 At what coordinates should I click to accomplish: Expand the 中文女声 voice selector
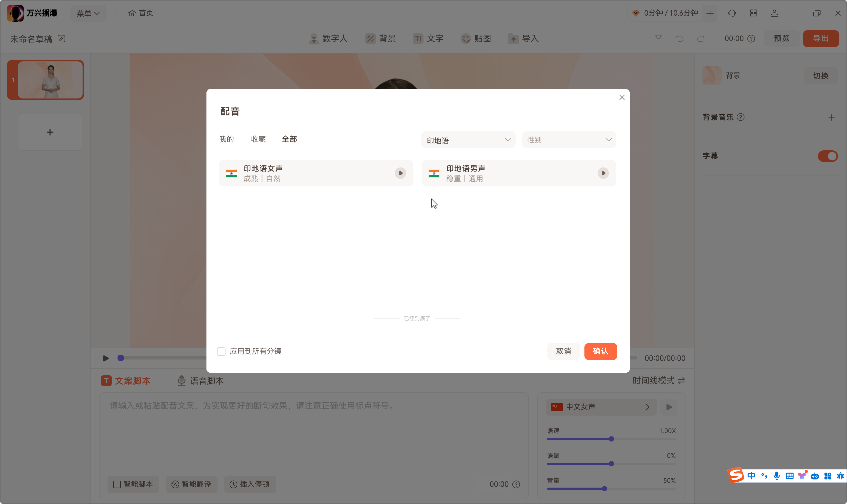(647, 407)
